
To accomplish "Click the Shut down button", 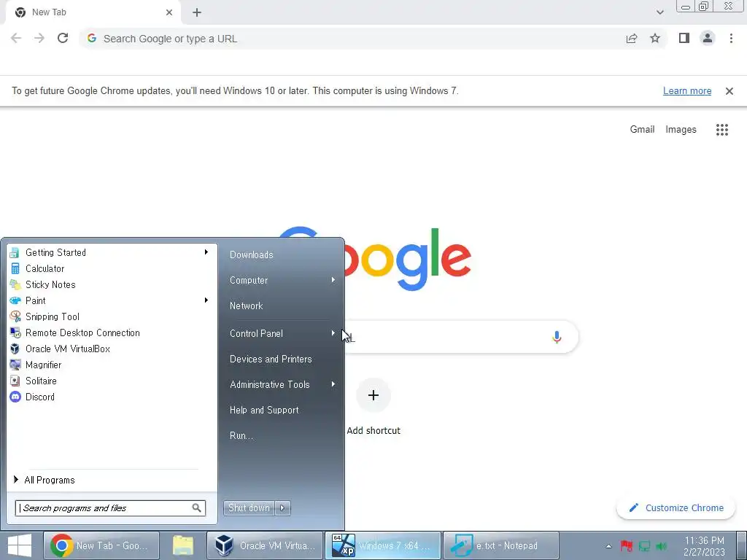I will point(249,508).
